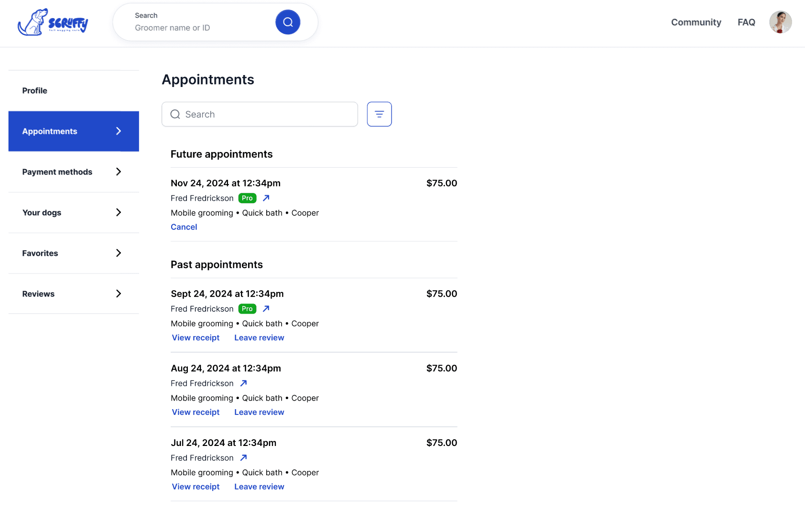Click Fred Fredrickson on Aug 24 appointment
805x532 pixels.
[x=202, y=383]
